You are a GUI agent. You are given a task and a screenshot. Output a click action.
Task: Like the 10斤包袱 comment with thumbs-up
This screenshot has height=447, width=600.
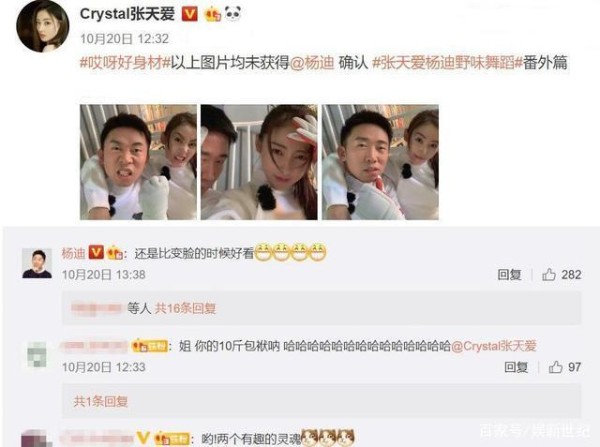[556, 367]
